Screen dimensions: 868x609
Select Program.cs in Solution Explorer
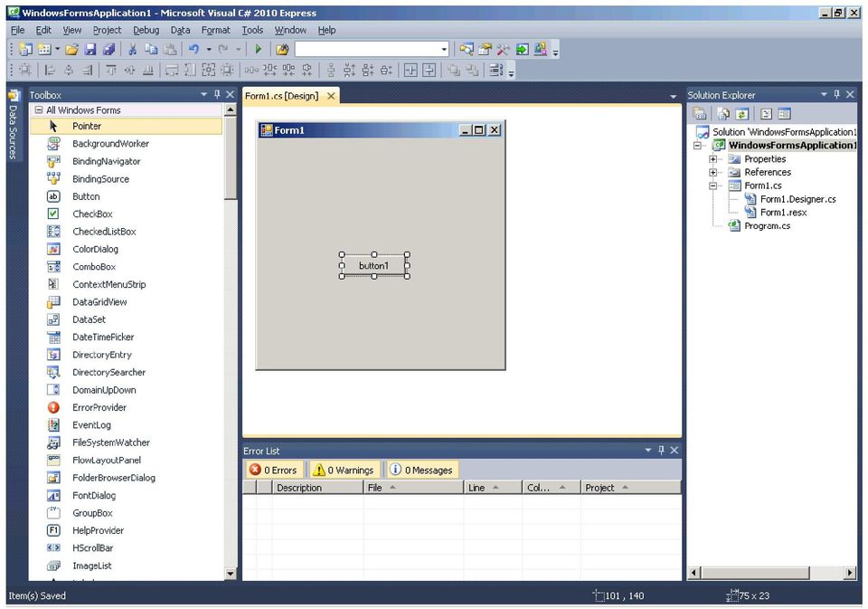point(767,226)
